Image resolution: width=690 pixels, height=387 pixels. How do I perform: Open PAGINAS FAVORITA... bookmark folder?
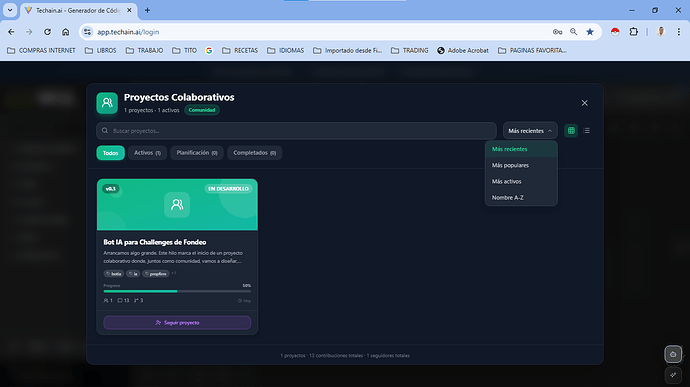[532, 51]
